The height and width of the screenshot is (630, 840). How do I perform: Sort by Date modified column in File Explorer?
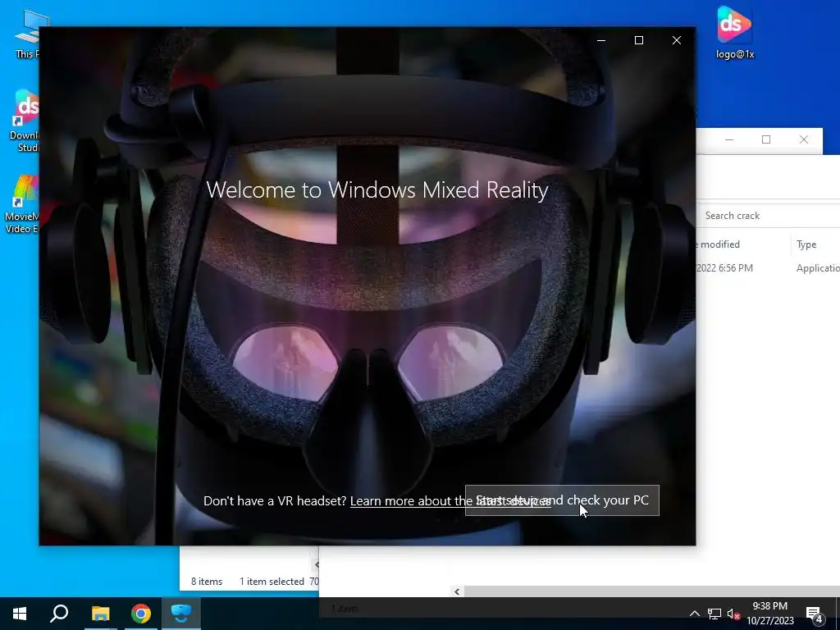(x=743, y=244)
